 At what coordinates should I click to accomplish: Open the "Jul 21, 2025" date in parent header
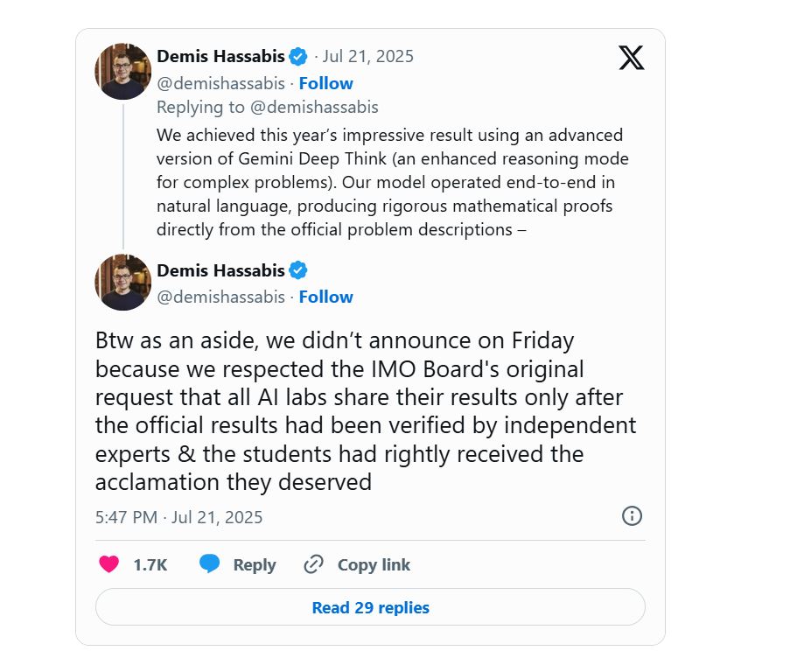click(367, 57)
